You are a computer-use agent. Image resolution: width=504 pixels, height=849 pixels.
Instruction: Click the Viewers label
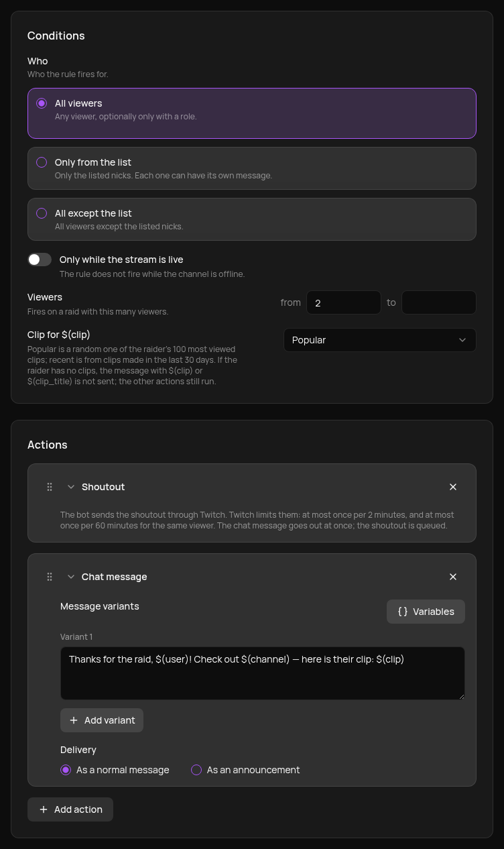click(x=45, y=297)
